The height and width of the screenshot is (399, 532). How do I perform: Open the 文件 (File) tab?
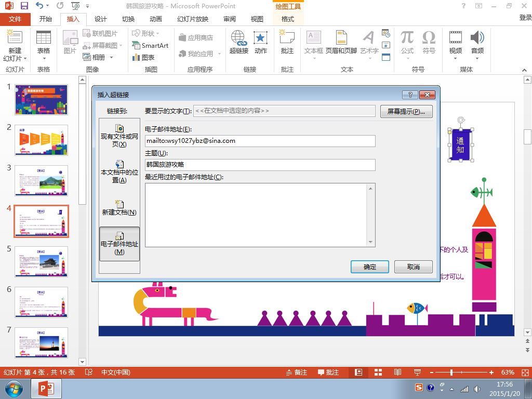15,19
